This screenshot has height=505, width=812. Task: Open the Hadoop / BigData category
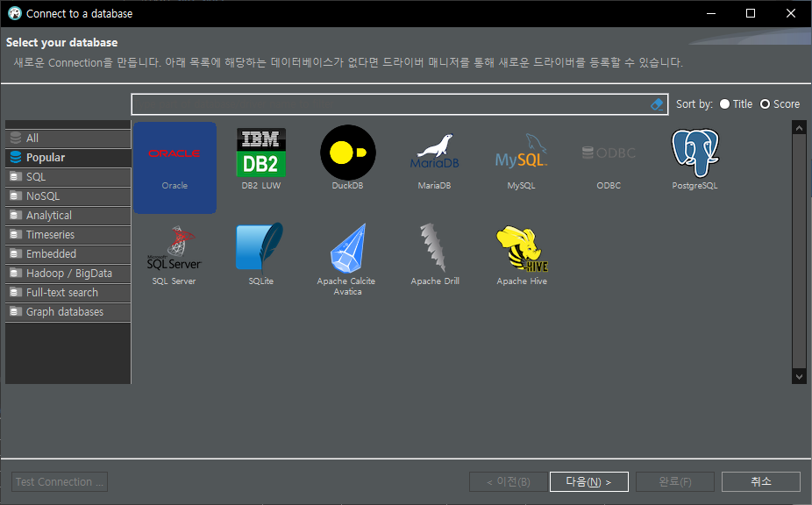tap(68, 274)
